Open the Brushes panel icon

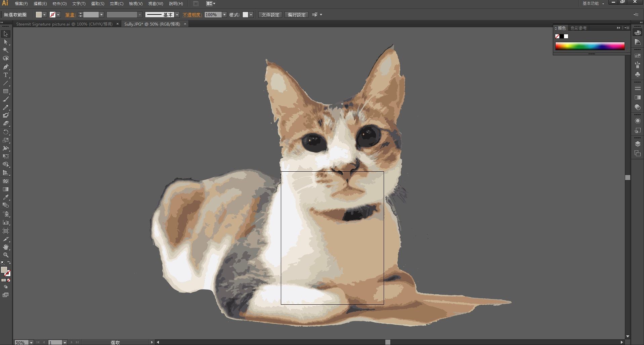pyautogui.click(x=638, y=65)
